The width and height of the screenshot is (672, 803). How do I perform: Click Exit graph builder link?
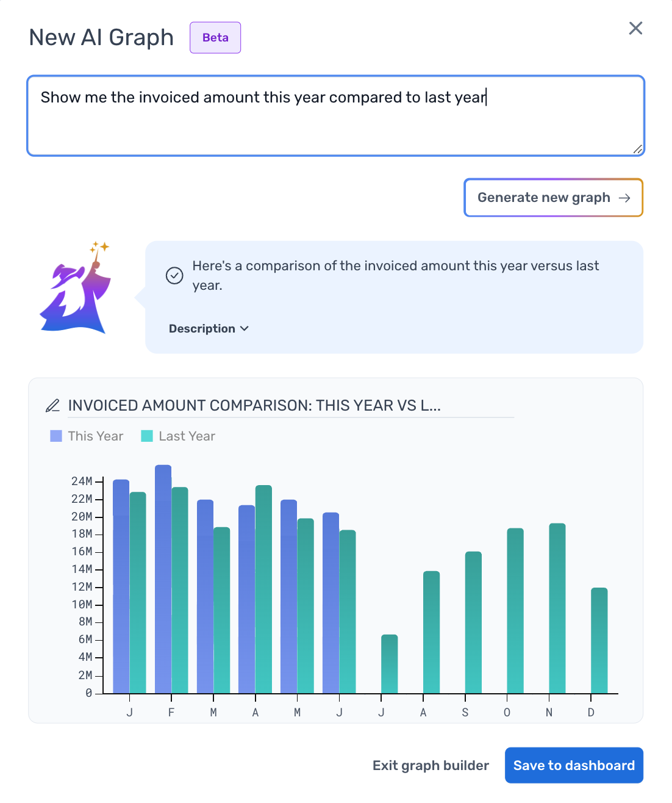point(431,765)
